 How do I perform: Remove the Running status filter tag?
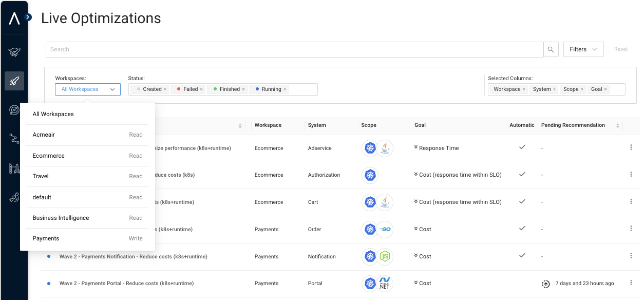285,89
